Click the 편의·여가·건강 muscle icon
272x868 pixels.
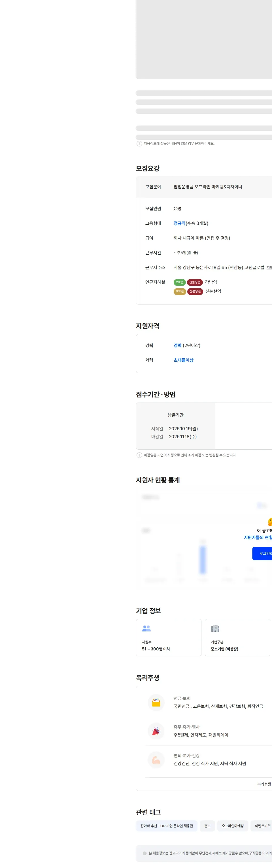click(156, 760)
